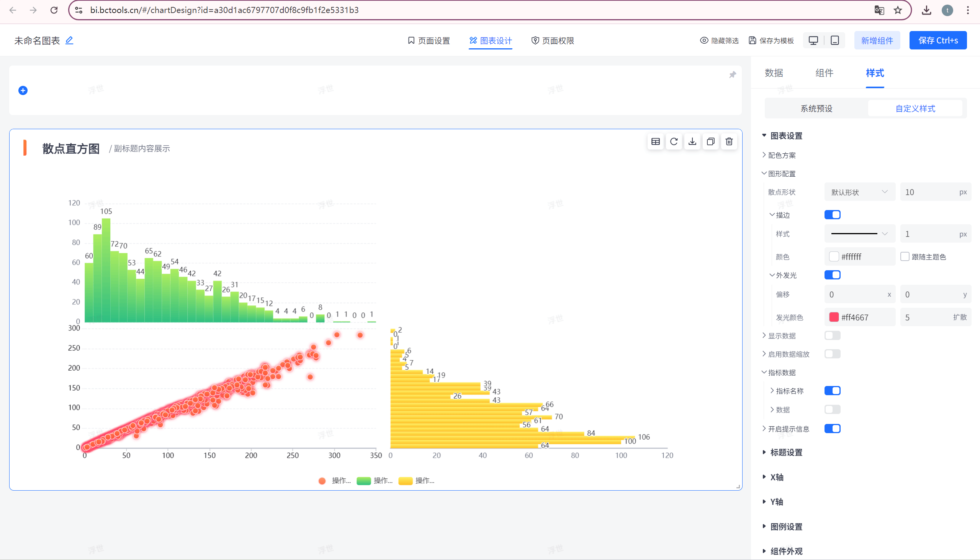
Task: Duplicate the chart with copy icon
Action: (711, 141)
